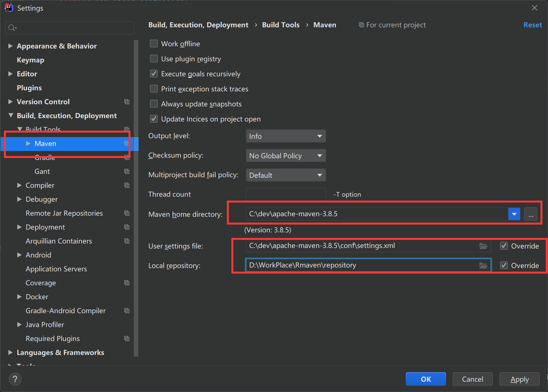Screen dimensions: 548x392
Task: Select Plugins in settings tree
Action: pos(29,88)
